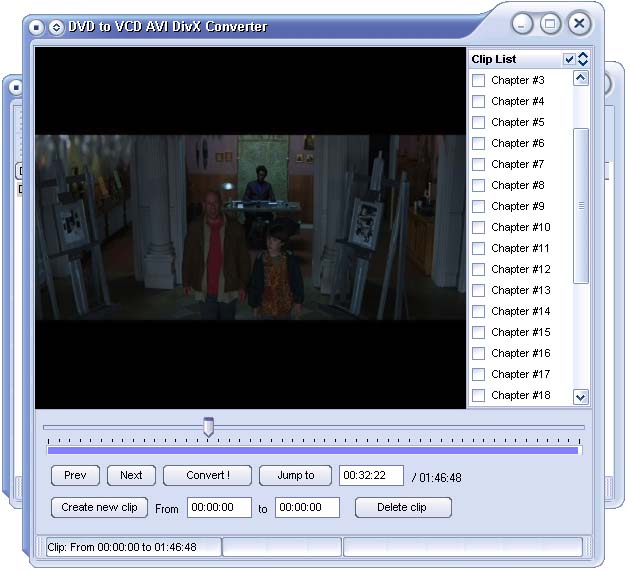630x571 pixels.
Task: Click the check-all icon in Clip List header
Action: point(569,59)
